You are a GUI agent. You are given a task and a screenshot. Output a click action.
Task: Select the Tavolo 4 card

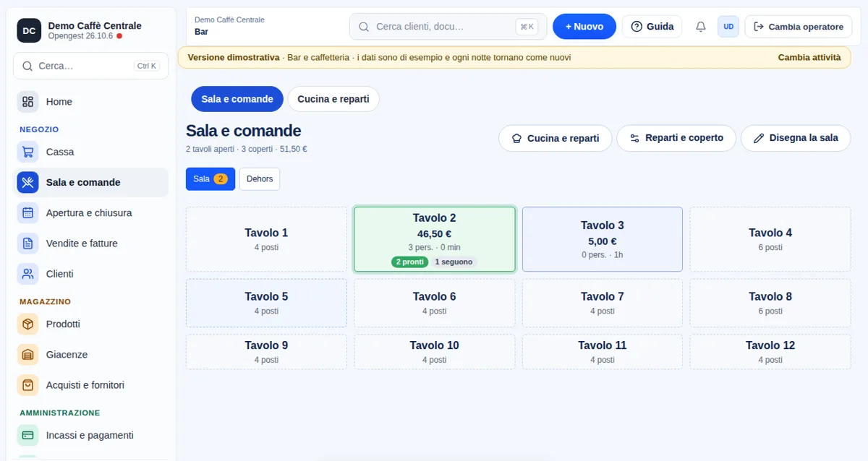[x=770, y=239]
